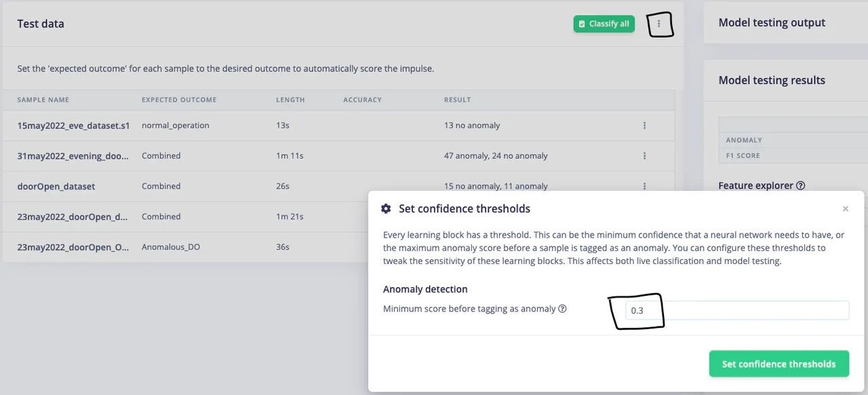Viewport: 868px width, 395px height.
Task: Select the 31may2022_evening_door sample
Action: (73, 156)
